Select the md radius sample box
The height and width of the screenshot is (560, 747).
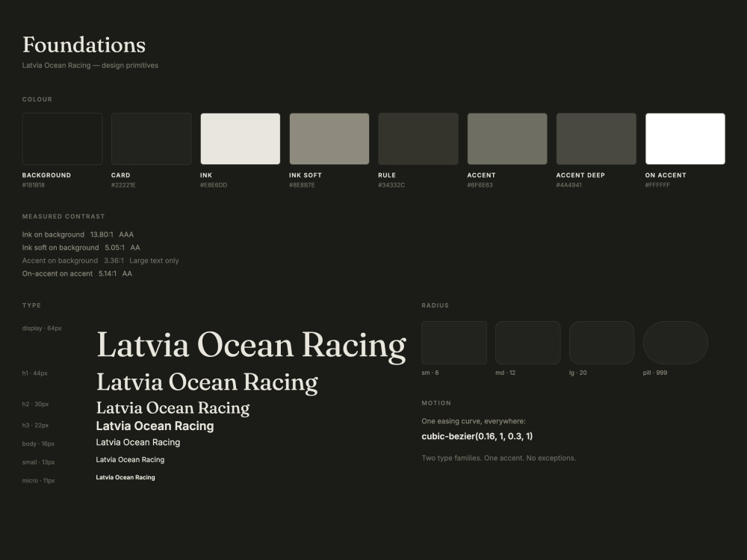coord(528,343)
